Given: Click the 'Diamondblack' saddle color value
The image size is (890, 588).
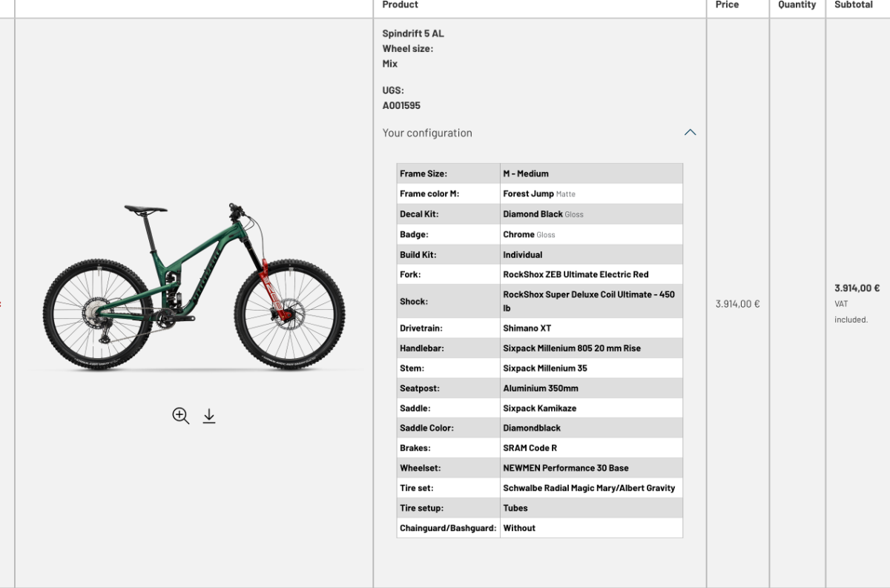Looking at the screenshot, I should 532,428.
